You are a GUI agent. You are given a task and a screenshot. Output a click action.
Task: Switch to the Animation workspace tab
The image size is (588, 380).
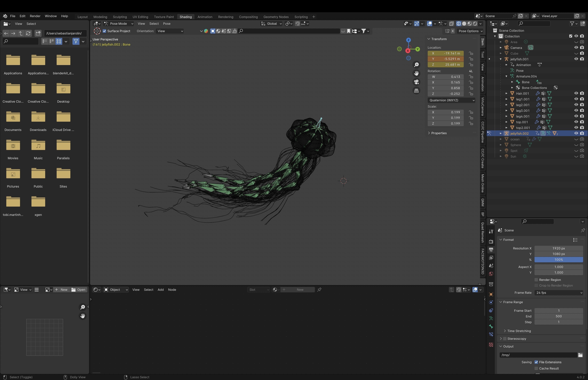click(x=205, y=17)
